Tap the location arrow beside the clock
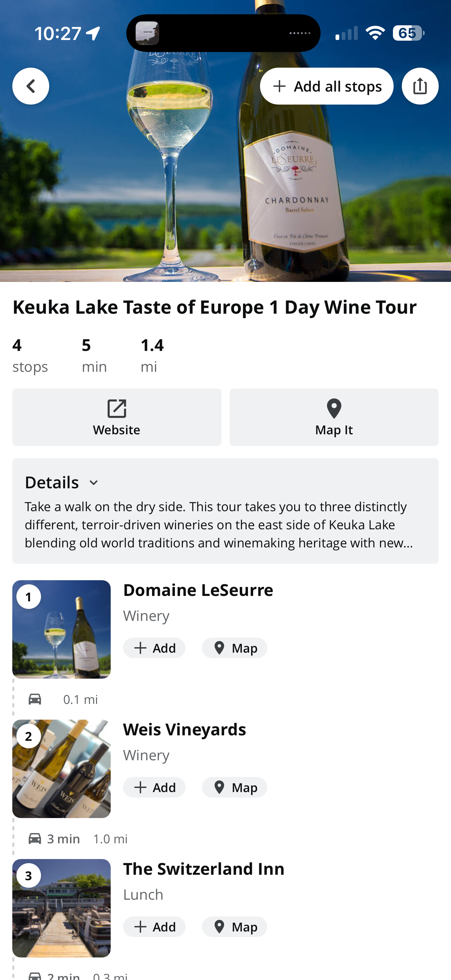 (x=93, y=33)
